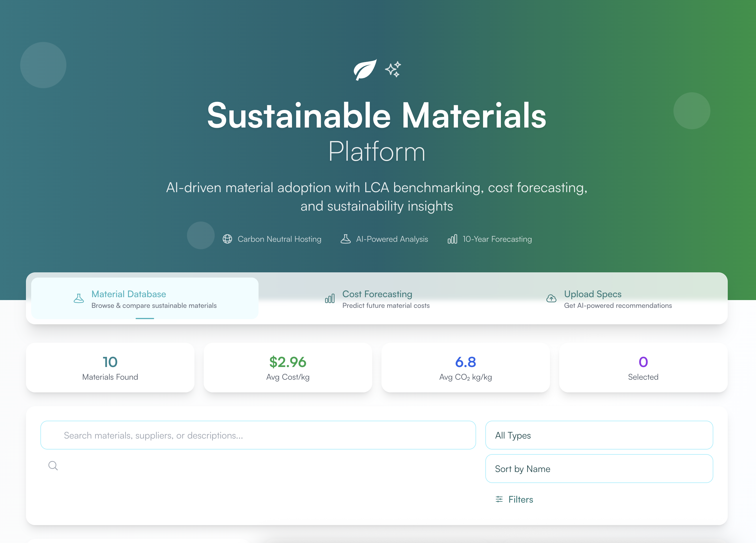
Task: Click the flask icon in Material Database tab
Action: pyautogui.click(x=79, y=298)
